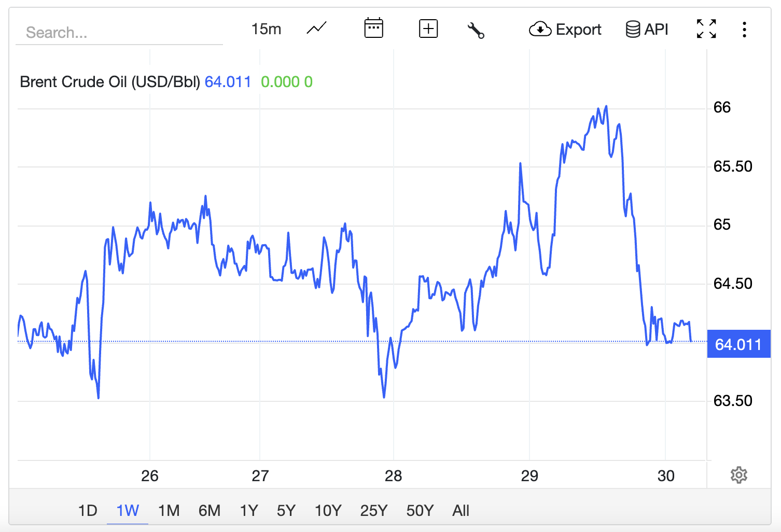This screenshot has height=532, width=781.
Task: Click the 66 price axis label
Action: click(722, 107)
